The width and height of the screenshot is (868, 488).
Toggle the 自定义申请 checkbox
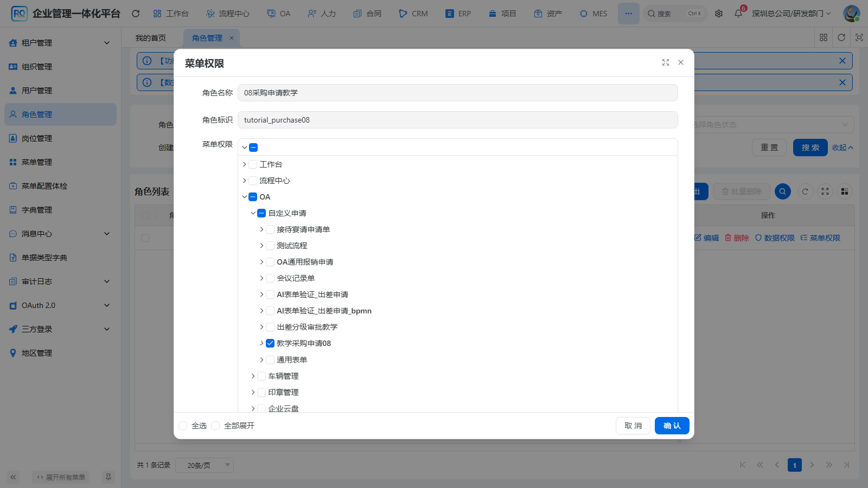261,213
